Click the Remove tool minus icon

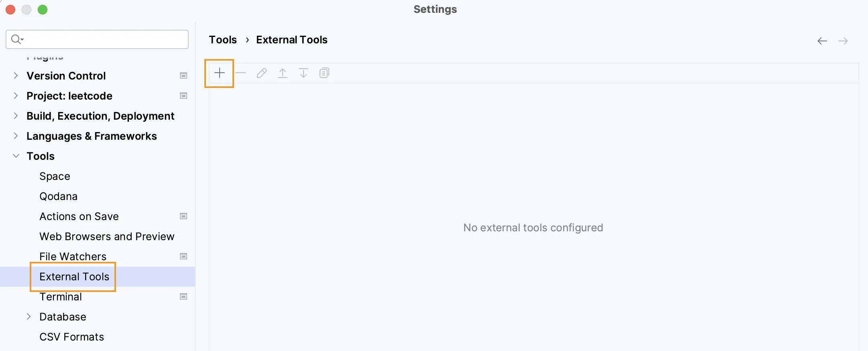point(240,73)
